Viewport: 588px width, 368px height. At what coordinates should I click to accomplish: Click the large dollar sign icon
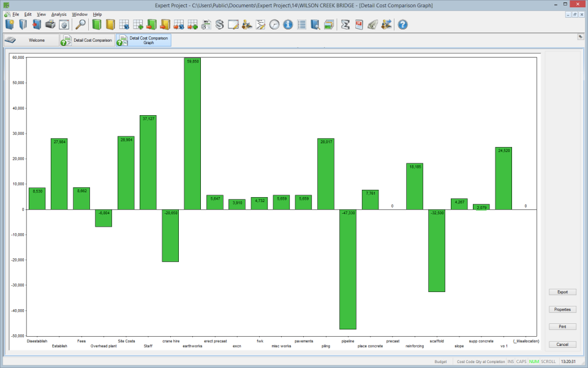pos(220,24)
